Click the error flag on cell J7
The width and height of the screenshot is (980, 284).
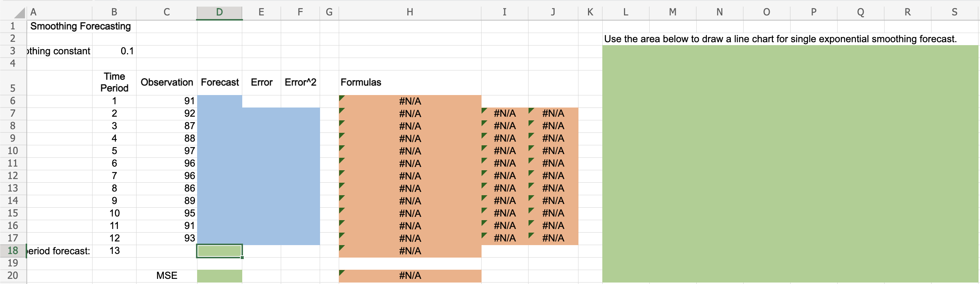pyautogui.click(x=530, y=110)
